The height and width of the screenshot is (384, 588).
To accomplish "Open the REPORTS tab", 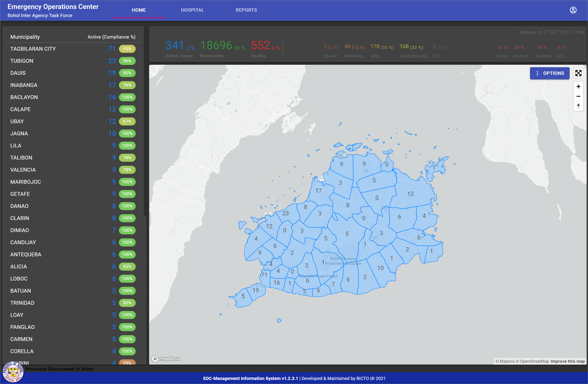I will click(246, 10).
